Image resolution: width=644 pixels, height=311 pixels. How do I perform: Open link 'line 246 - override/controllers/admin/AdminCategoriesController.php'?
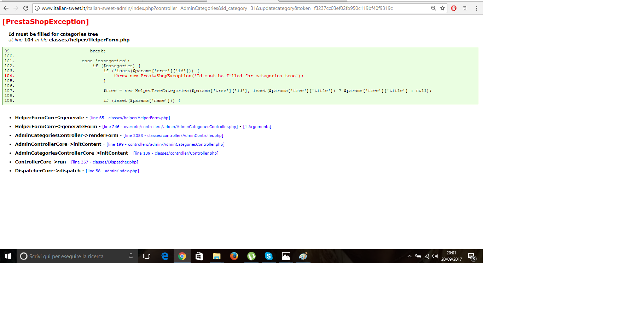[170, 127]
